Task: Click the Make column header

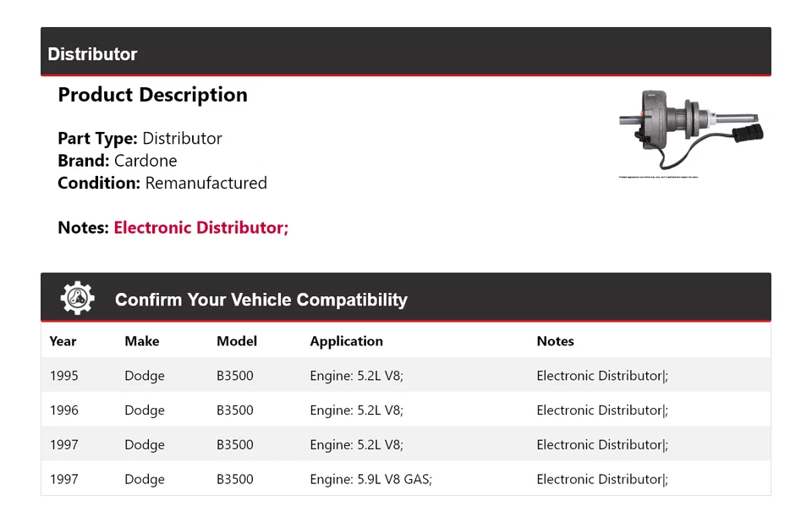Action: (141, 341)
